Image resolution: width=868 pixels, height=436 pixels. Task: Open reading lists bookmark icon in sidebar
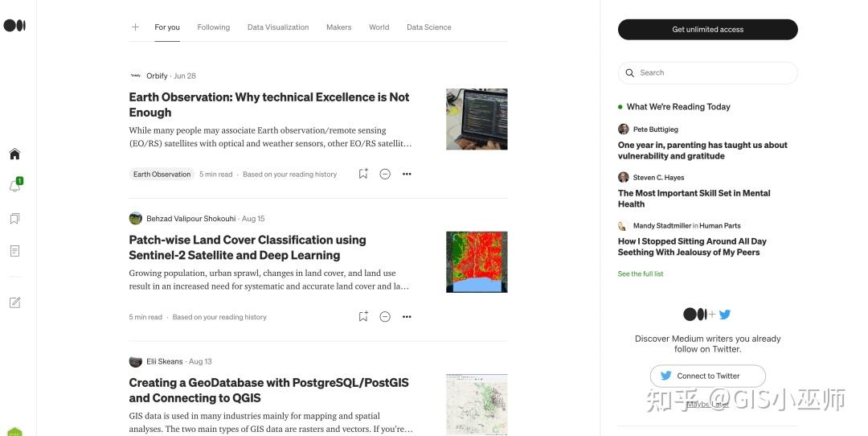(14, 219)
